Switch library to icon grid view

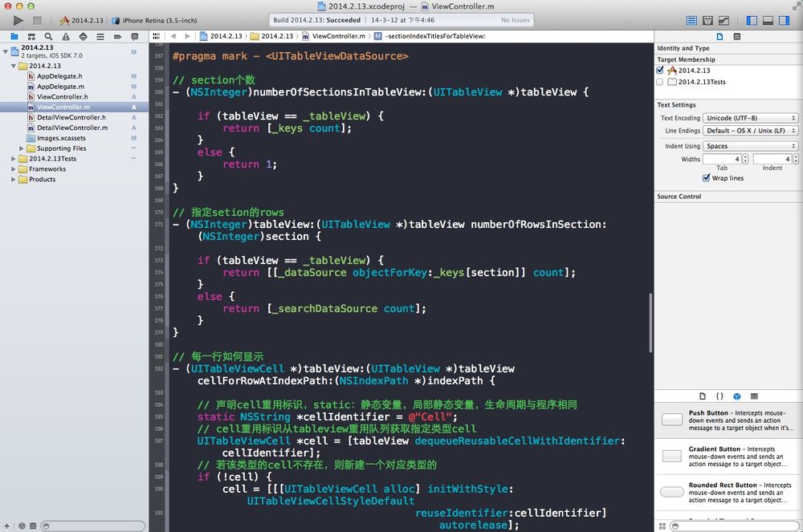tap(662, 526)
